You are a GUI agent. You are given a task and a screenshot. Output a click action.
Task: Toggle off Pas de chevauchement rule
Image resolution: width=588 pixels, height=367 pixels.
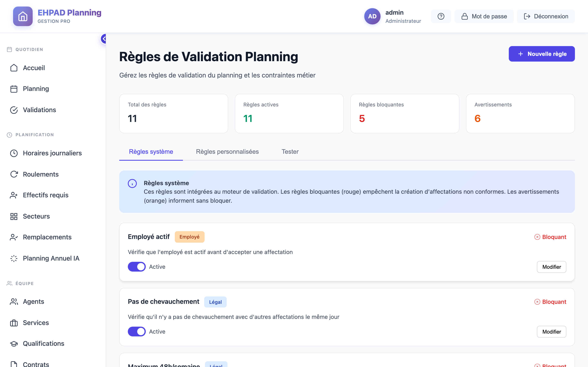(x=137, y=332)
